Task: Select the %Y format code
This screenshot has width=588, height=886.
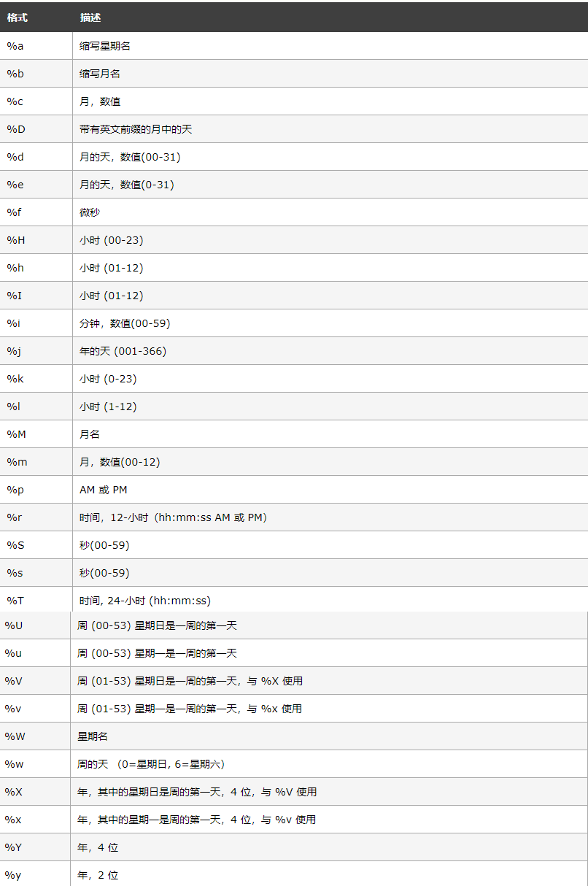Action: pyautogui.click(x=14, y=847)
